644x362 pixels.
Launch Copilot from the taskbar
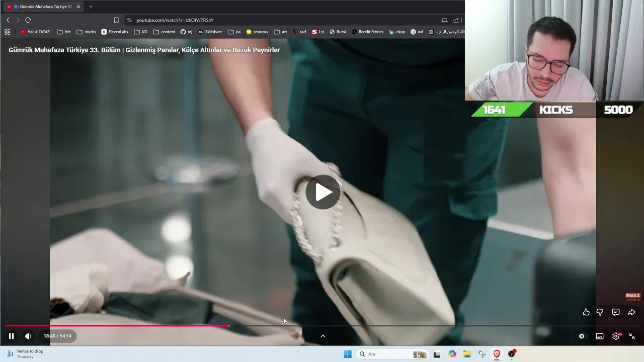(x=452, y=354)
